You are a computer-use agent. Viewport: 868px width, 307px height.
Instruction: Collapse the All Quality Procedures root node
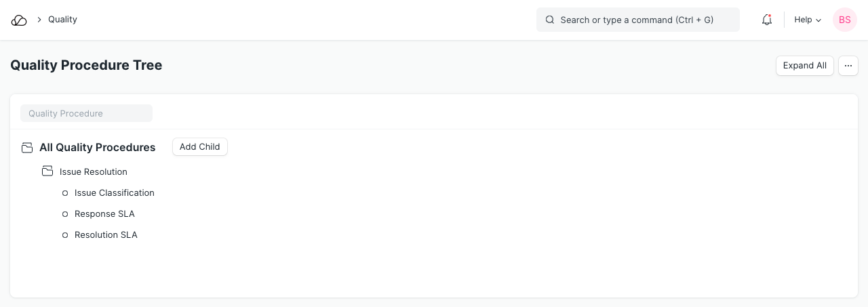point(97,148)
